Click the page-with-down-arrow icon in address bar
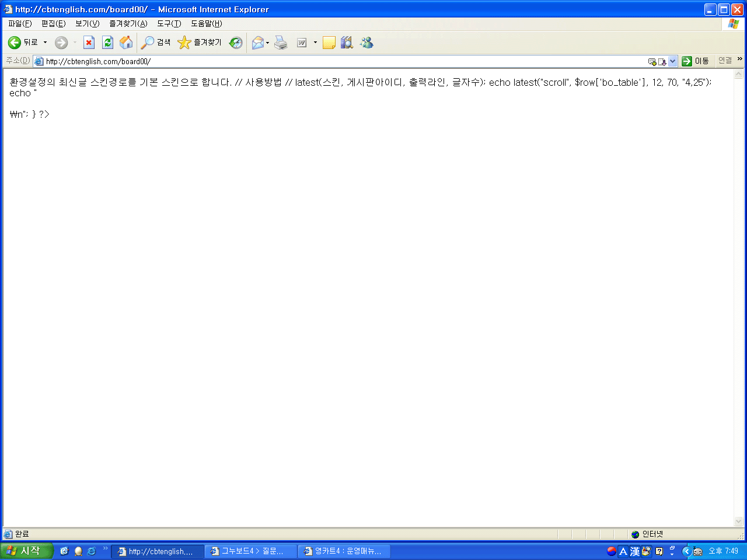747x560 pixels. pyautogui.click(x=662, y=62)
